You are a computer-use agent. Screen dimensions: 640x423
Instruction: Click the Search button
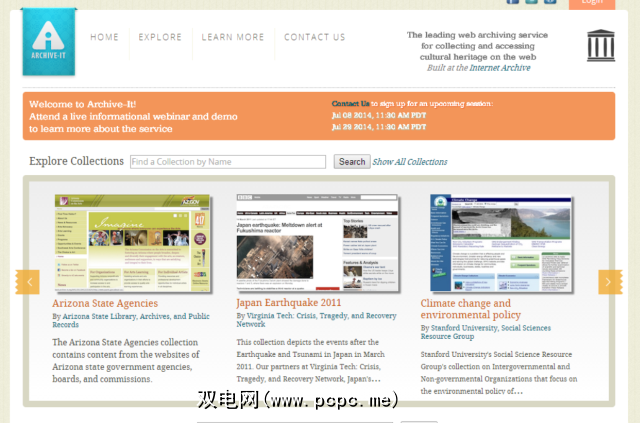352,162
